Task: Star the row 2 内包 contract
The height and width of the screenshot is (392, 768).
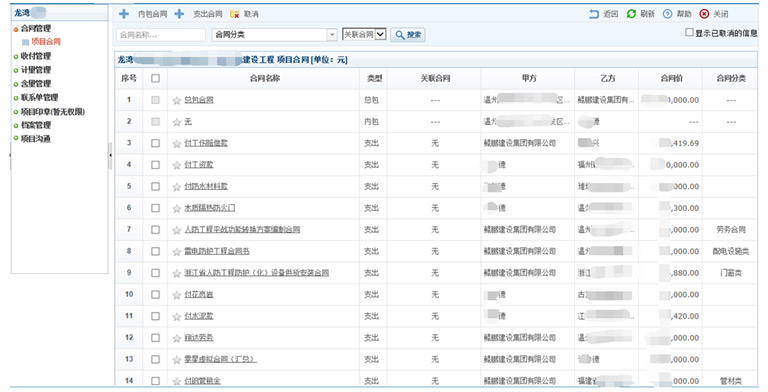Action: click(x=177, y=122)
